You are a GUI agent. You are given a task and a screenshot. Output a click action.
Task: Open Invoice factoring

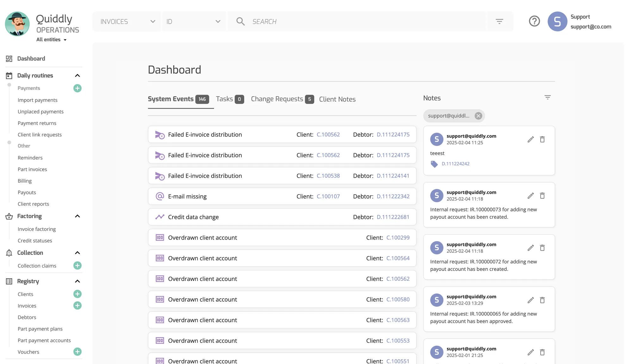[37, 229]
